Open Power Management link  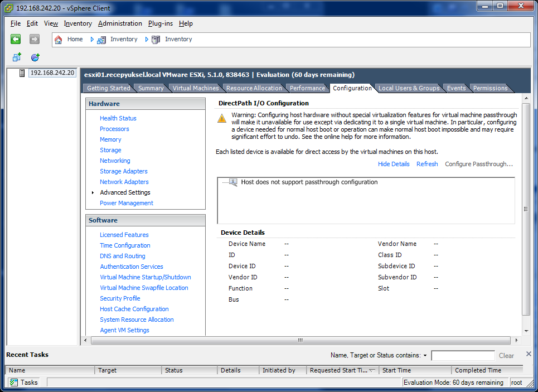[126, 203]
